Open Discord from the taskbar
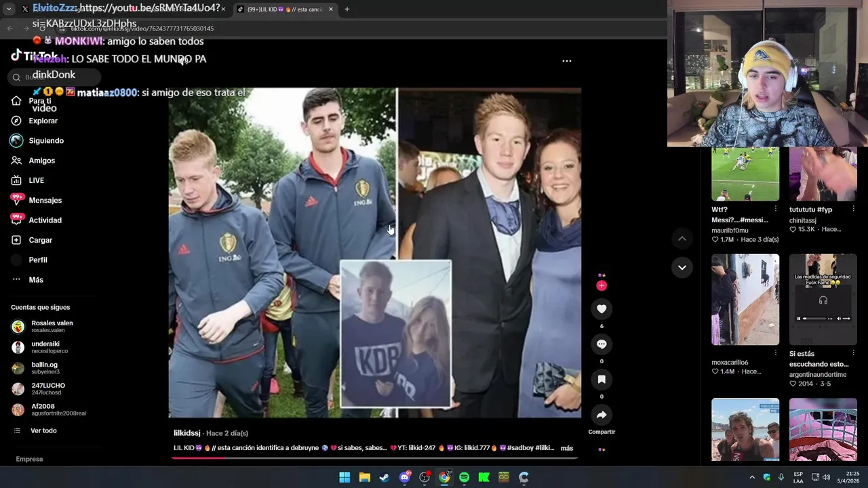Screen dimensions: 868x488 (405, 477)
